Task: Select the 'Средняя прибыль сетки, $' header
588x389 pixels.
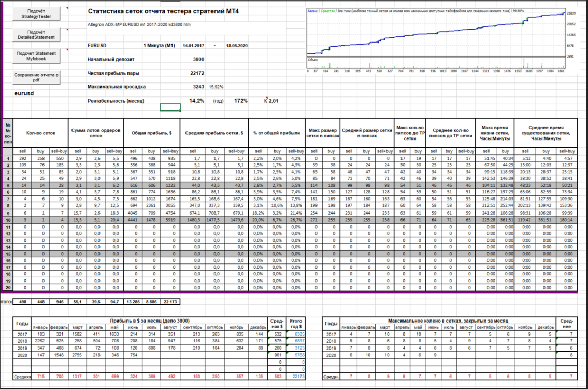Action: point(214,133)
